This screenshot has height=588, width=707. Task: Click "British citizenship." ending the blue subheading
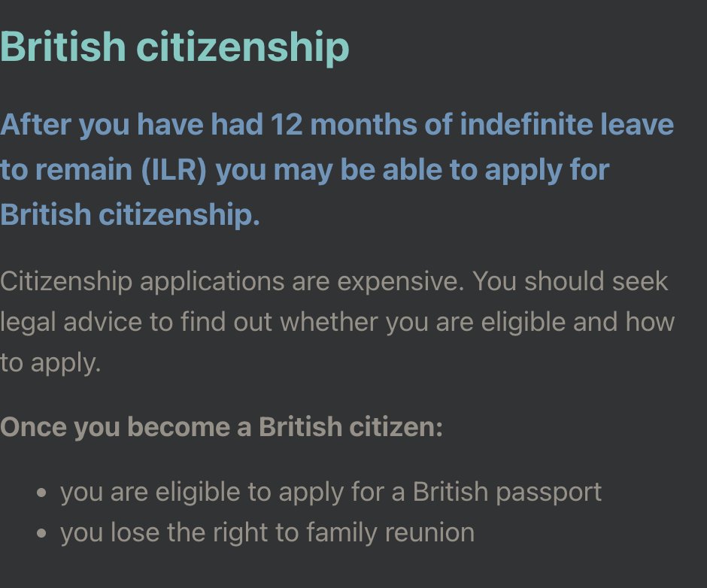click(130, 214)
